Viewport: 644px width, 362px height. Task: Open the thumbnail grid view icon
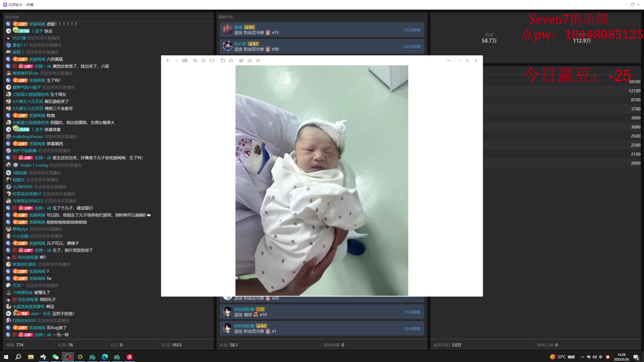pyautogui.click(x=185, y=61)
